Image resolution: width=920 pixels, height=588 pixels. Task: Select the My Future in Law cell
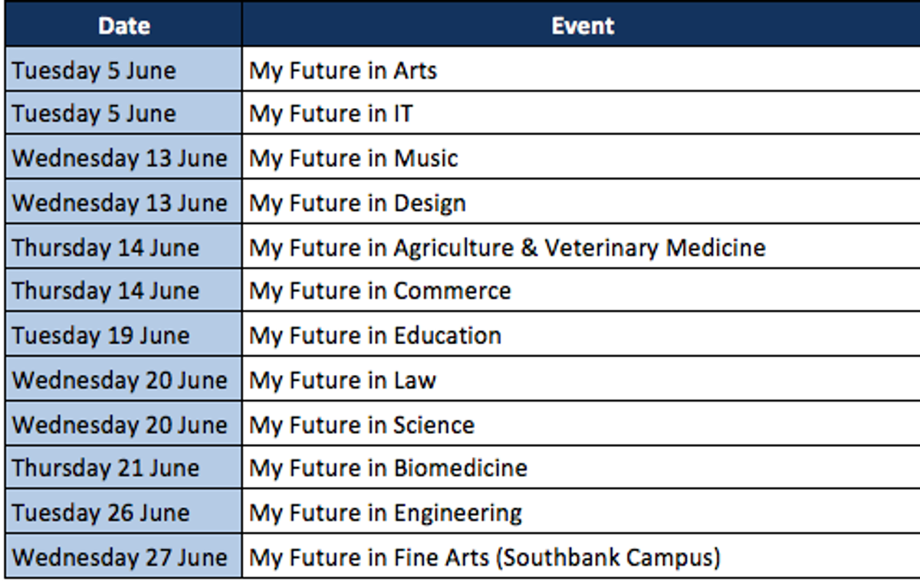[x=581, y=379]
